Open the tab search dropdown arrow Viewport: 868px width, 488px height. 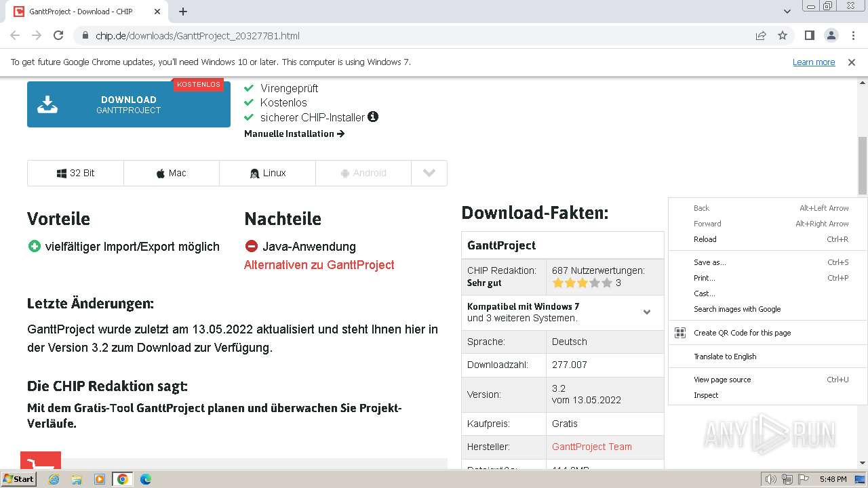pos(787,12)
